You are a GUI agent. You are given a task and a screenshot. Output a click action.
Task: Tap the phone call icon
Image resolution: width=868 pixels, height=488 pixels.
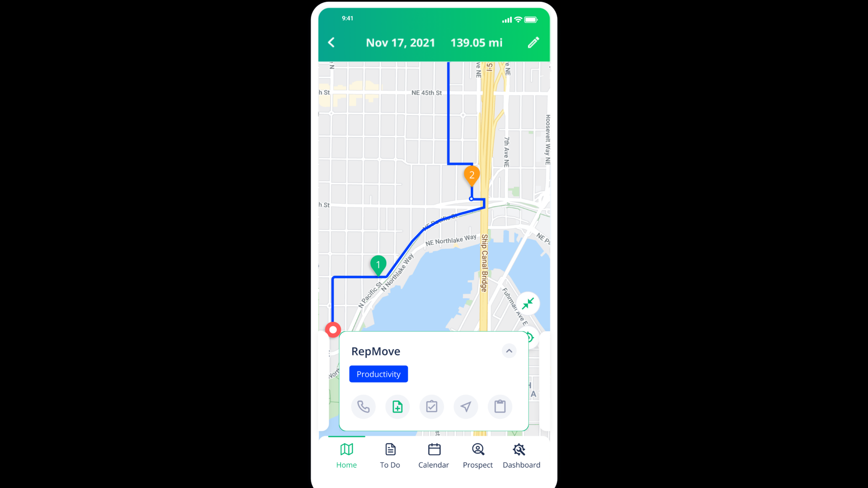click(x=363, y=406)
